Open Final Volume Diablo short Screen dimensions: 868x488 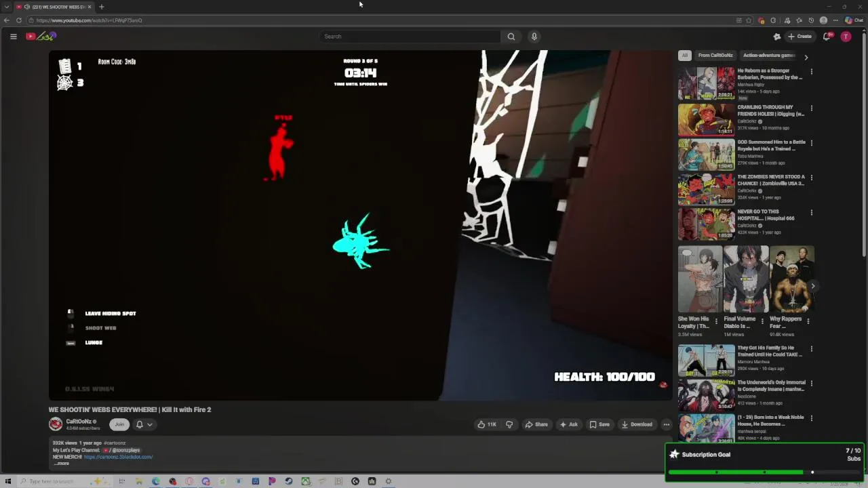click(x=746, y=279)
